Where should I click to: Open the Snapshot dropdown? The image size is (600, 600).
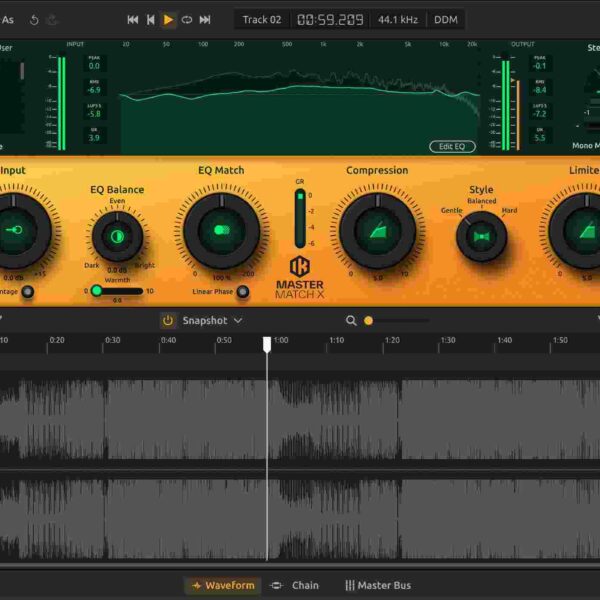212,321
